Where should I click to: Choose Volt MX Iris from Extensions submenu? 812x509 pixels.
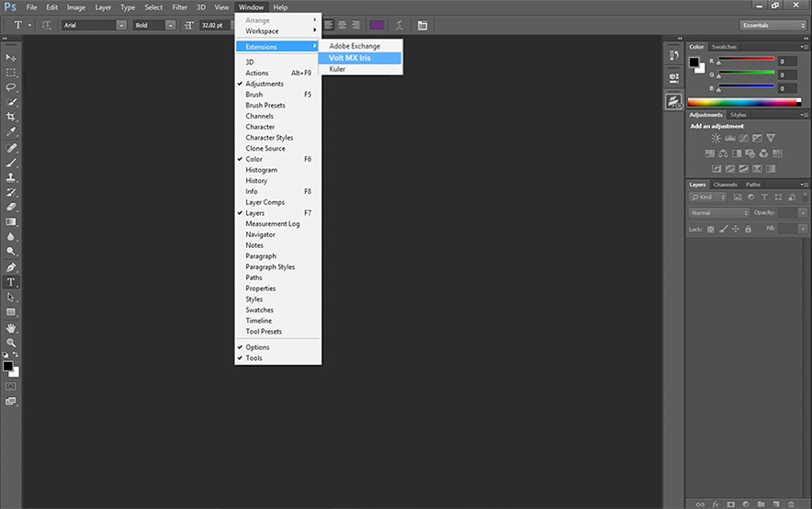tap(350, 58)
